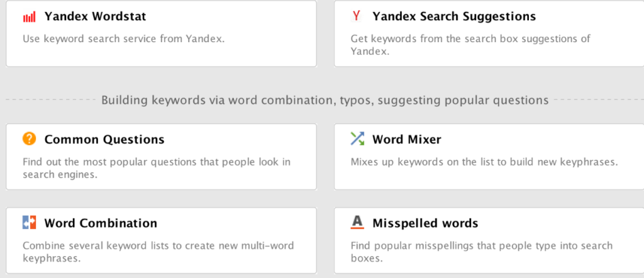Click the crossed arrows Word Mixer icon
The height and width of the screenshot is (278, 644).
[357, 139]
